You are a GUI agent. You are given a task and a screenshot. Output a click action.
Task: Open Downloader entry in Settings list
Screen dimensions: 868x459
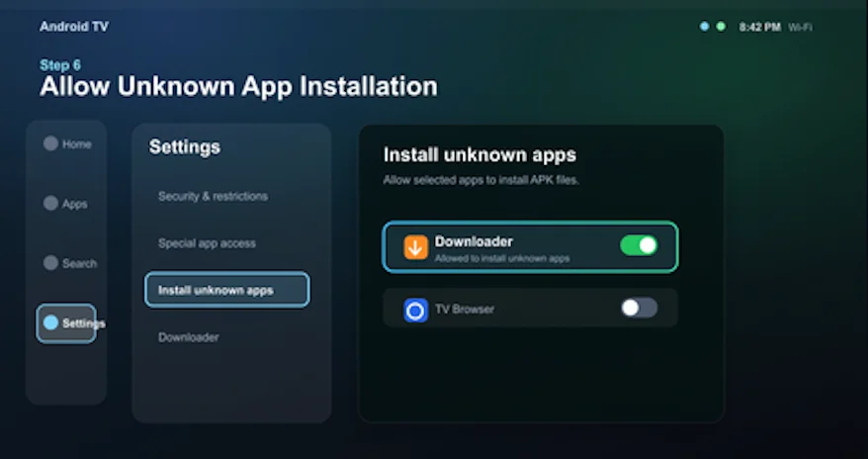point(189,337)
